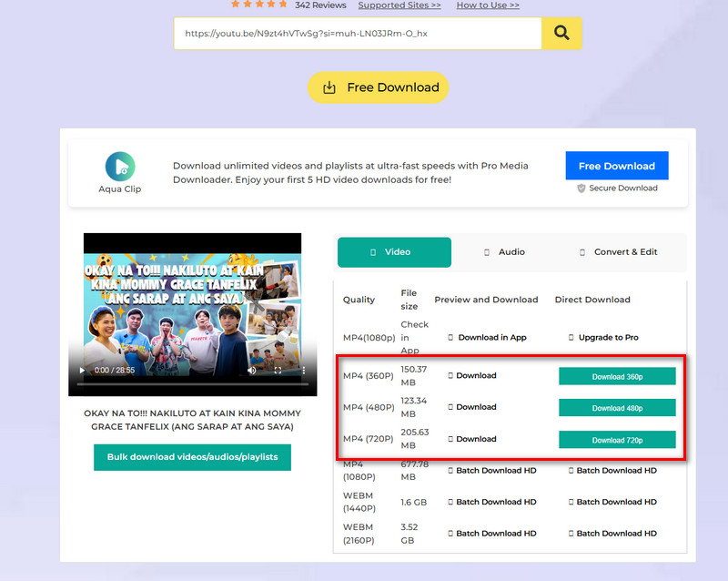Click the yellow Free Download button
The width and height of the screenshot is (728, 581).
point(378,87)
